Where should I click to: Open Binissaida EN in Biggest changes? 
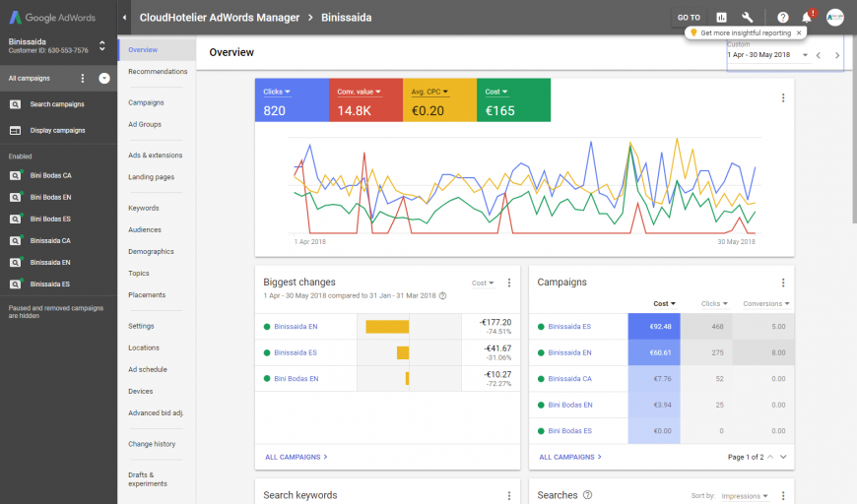[x=296, y=327]
